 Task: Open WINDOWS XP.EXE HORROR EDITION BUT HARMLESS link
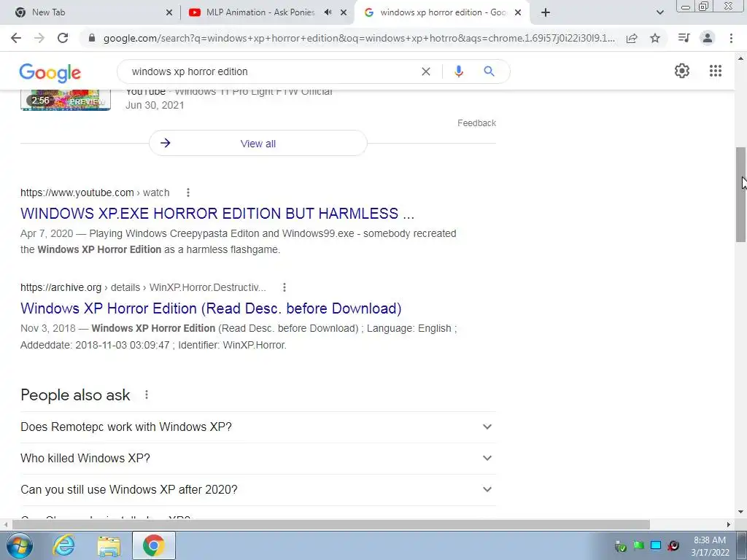coord(217,214)
